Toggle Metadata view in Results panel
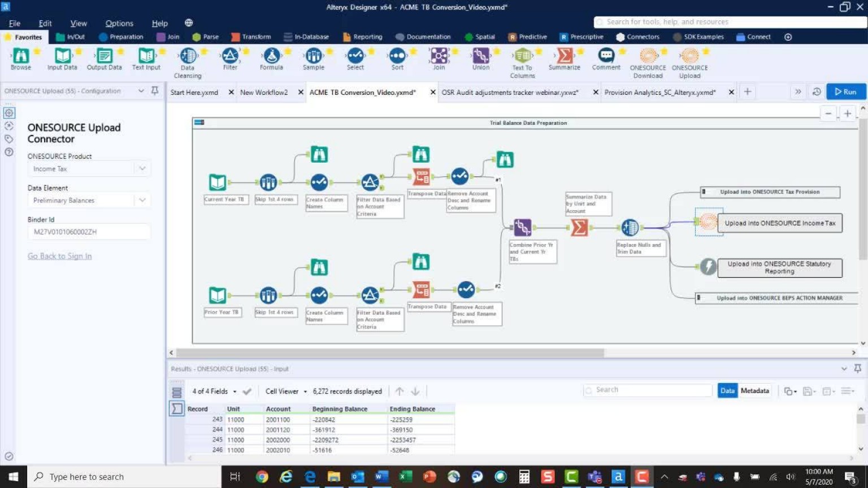868x488 pixels. (x=754, y=391)
